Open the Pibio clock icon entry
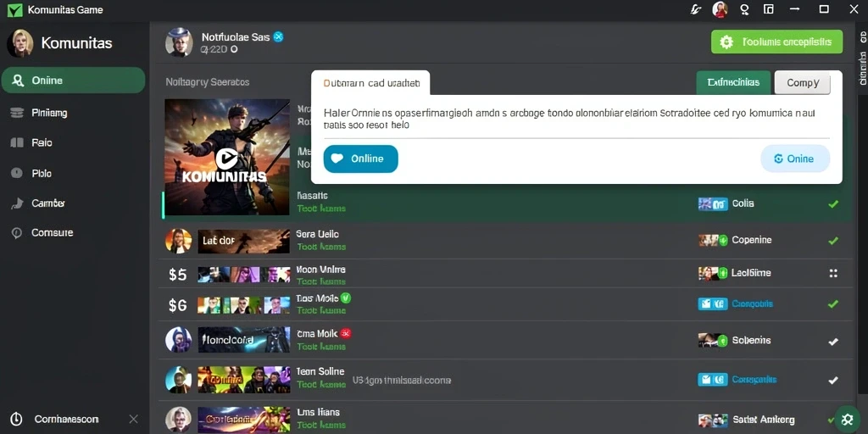868x434 pixels. [17, 173]
